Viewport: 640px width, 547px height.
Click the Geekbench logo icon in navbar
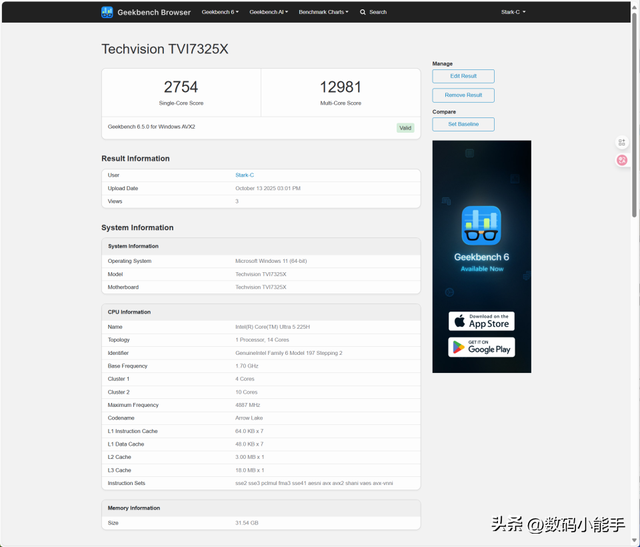[107, 12]
